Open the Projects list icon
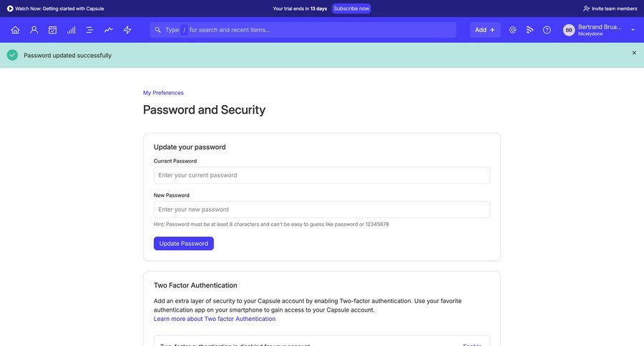This screenshot has height=346, width=644. click(90, 30)
